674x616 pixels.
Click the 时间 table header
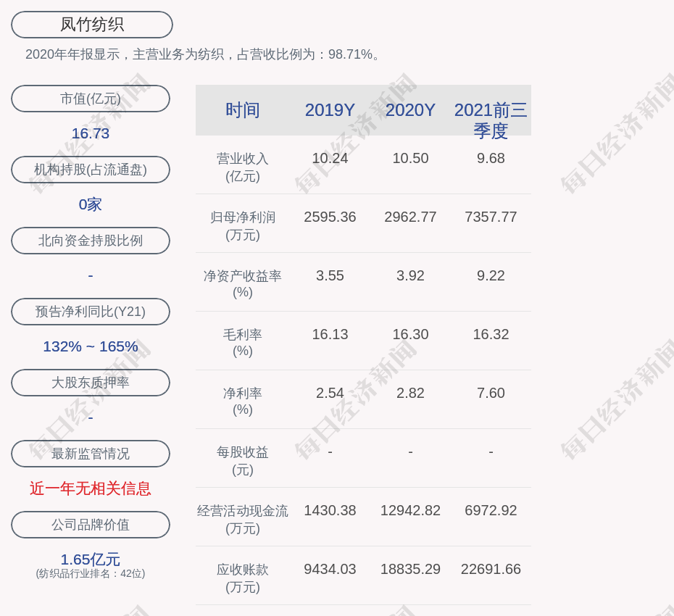pyautogui.click(x=243, y=110)
